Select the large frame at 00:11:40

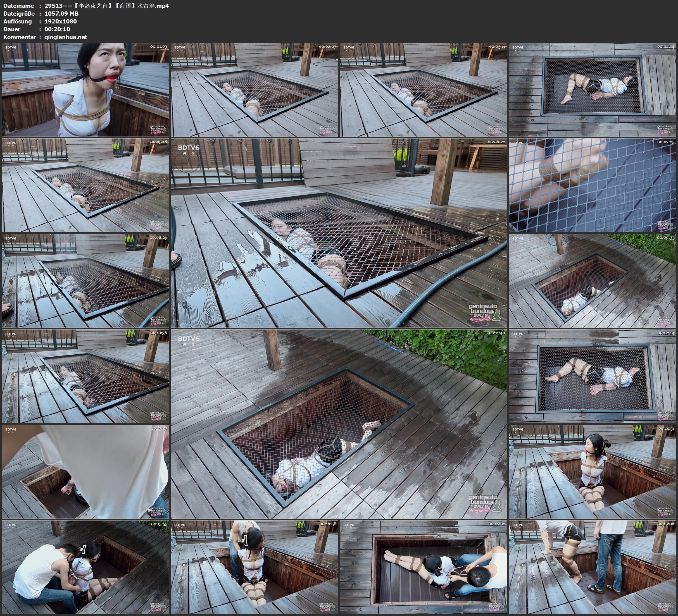coord(339,424)
